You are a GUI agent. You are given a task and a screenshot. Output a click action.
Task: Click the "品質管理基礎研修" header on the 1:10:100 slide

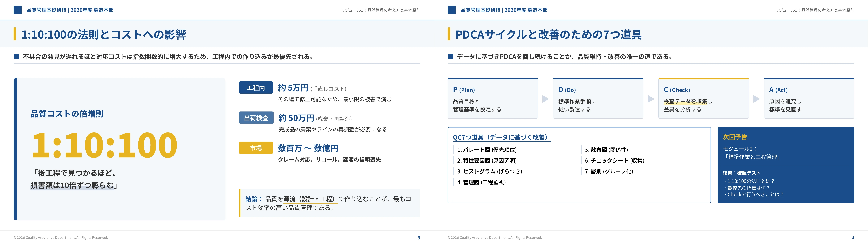pos(70,10)
